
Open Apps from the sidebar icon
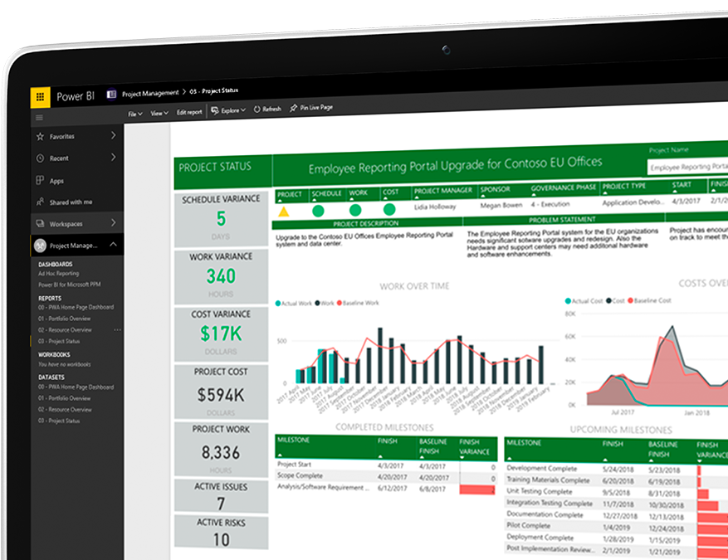40,180
